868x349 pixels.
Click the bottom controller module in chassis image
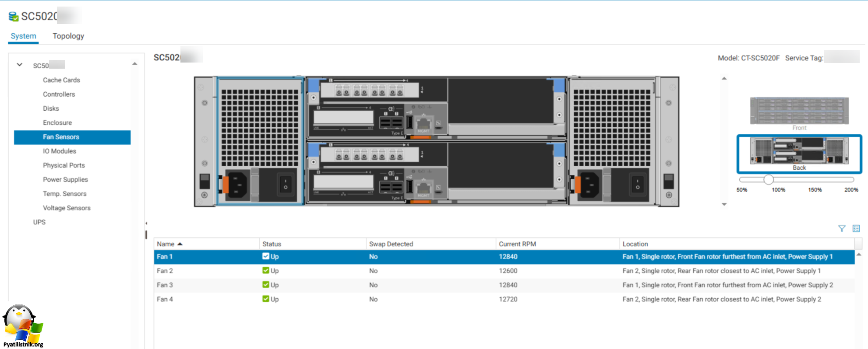coord(436,173)
